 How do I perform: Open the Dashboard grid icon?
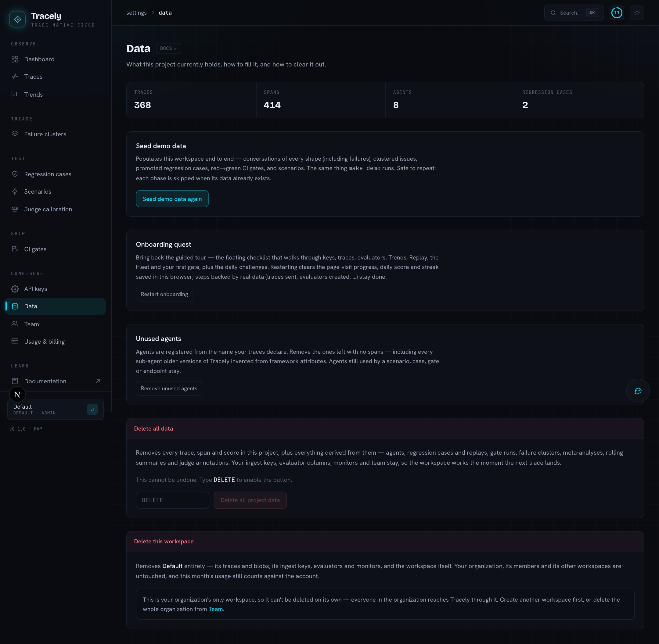(x=15, y=59)
